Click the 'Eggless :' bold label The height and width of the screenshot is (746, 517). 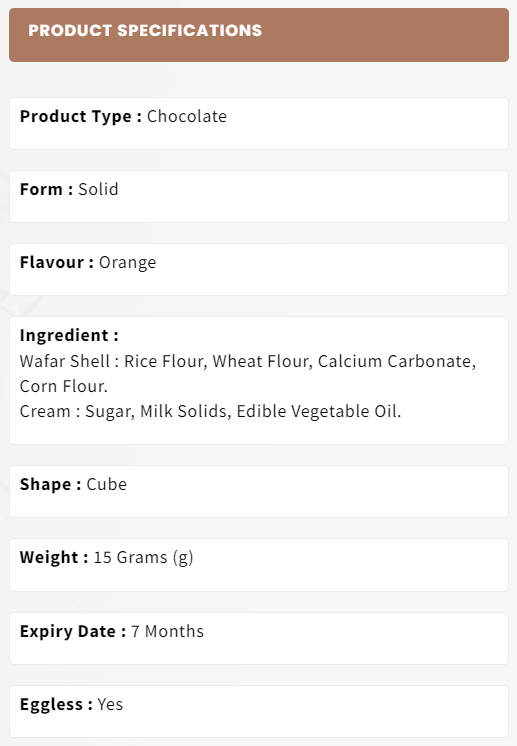coord(56,705)
